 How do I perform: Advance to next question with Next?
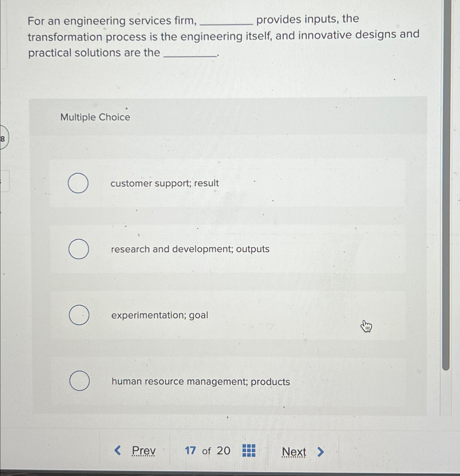tap(294, 451)
